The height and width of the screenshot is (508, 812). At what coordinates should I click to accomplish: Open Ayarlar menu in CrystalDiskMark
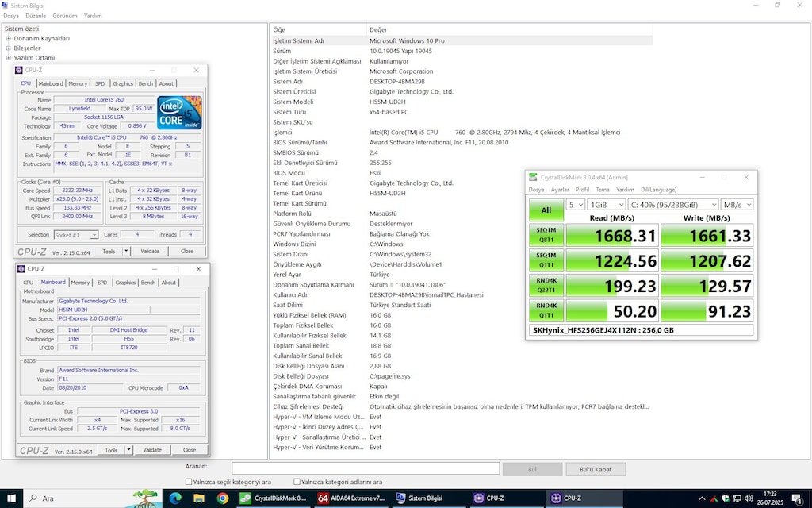pyautogui.click(x=560, y=190)
